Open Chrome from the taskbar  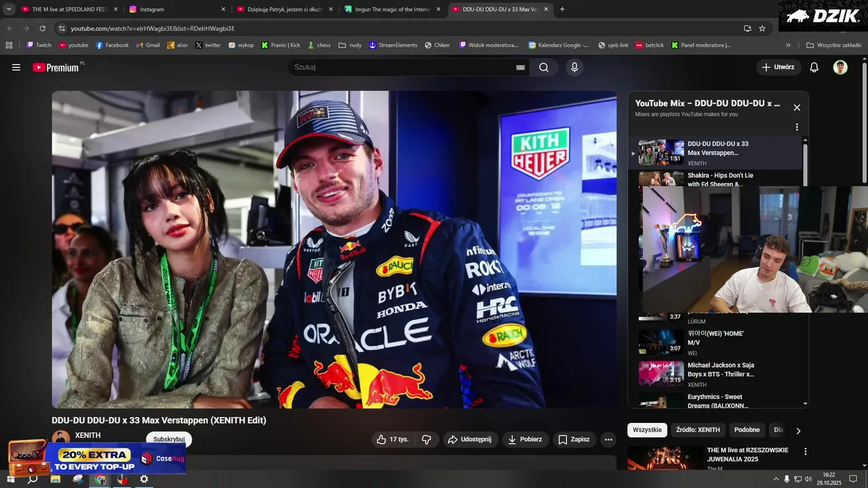100,479
